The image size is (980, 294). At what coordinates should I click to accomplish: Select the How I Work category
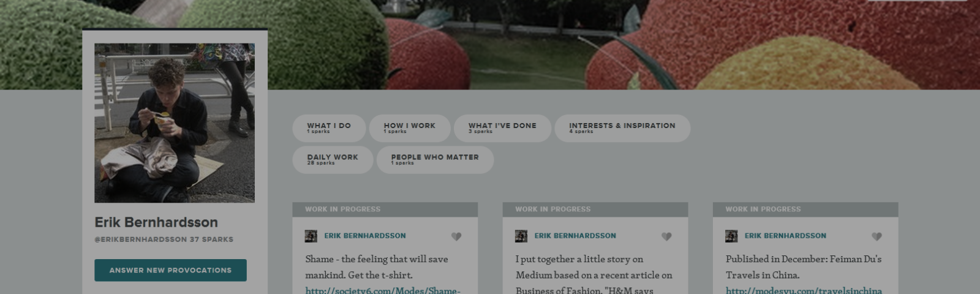click(x=410, y=128)
